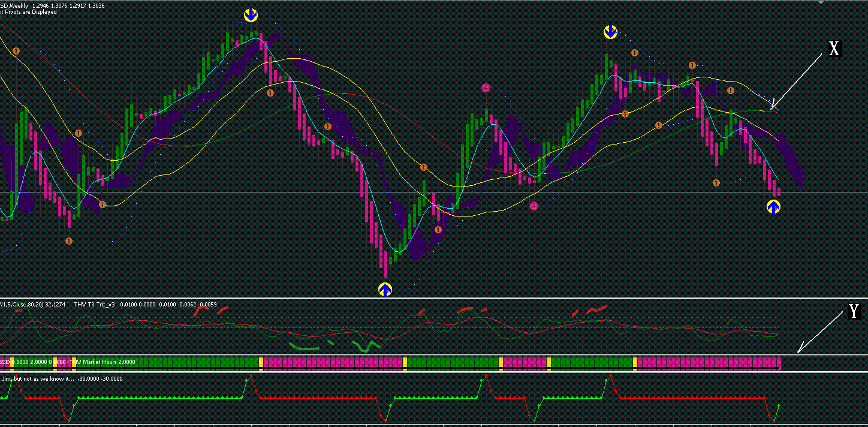Click the 'Jim, but not as we know it...' label
This screenshot has width=868, height=427.
pos(38,379)
